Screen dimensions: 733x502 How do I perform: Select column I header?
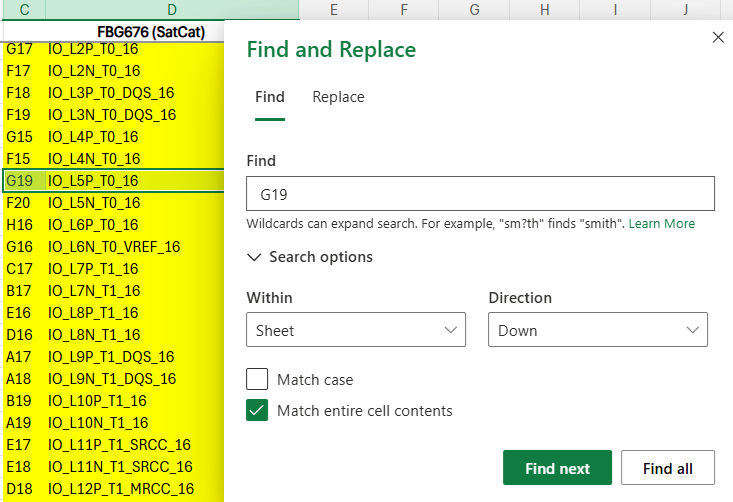click(615, 9)
